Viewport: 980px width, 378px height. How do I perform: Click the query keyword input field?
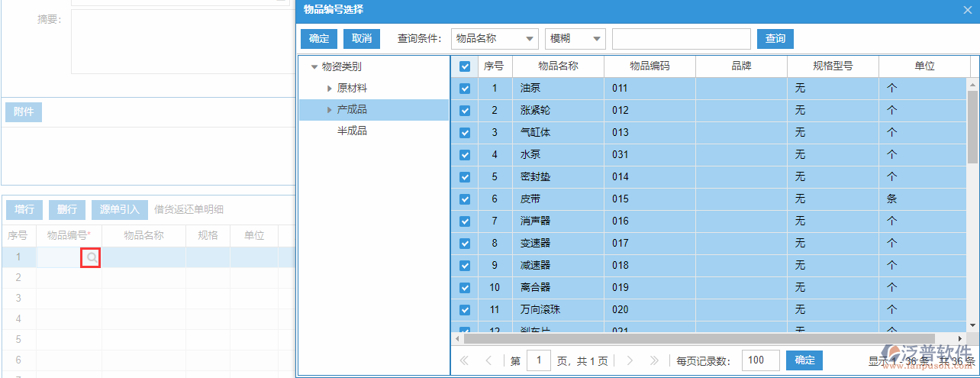[682, 39]
